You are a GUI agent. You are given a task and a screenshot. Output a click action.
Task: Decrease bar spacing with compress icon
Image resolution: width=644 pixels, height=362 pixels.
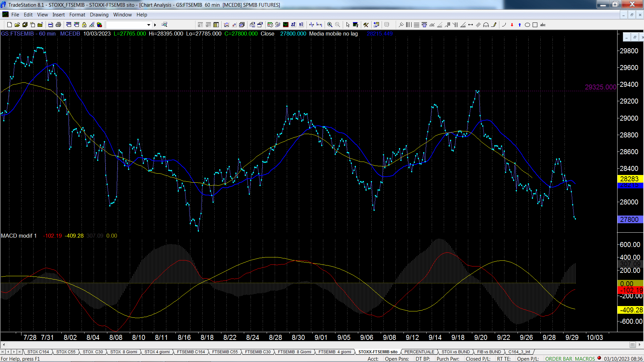[312, 25]
